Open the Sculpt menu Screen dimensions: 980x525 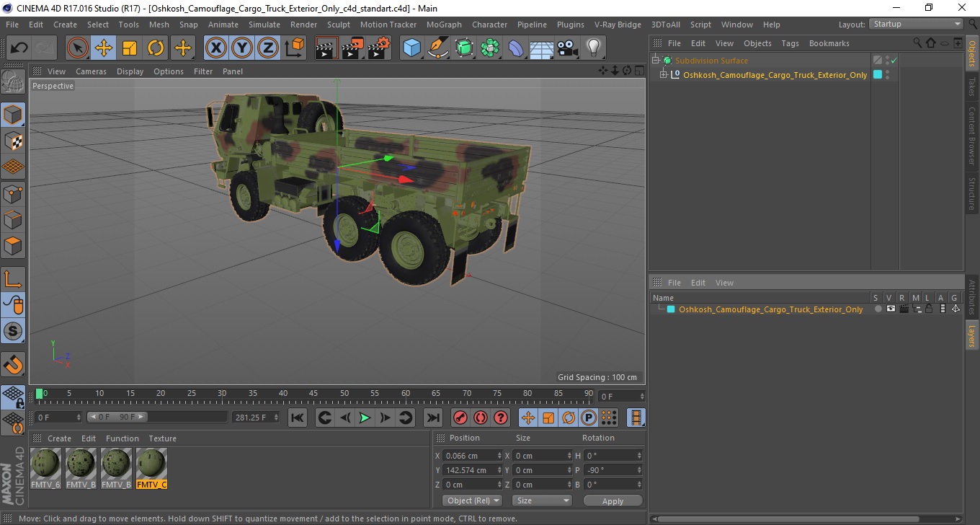point(339,25)
